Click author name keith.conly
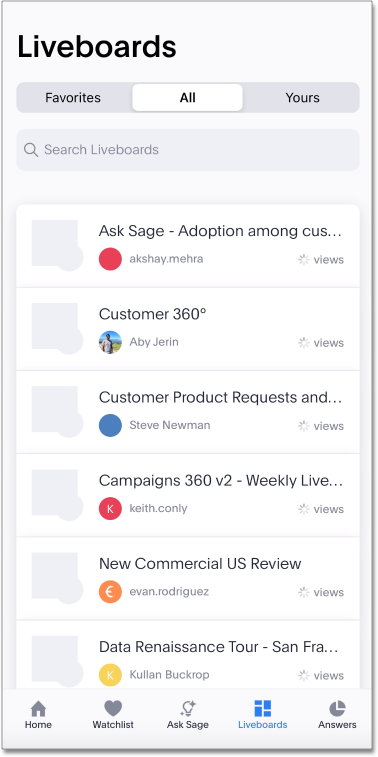 point(158,508)
